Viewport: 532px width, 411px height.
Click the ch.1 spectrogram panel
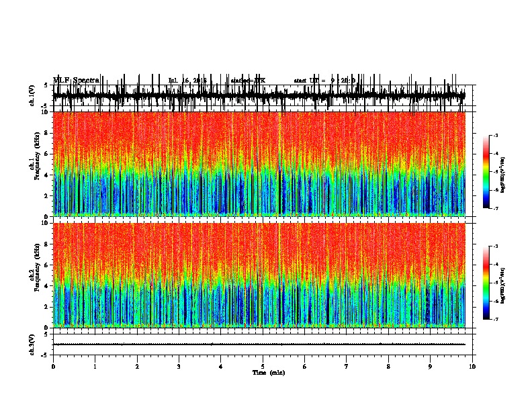click(259, 164)
